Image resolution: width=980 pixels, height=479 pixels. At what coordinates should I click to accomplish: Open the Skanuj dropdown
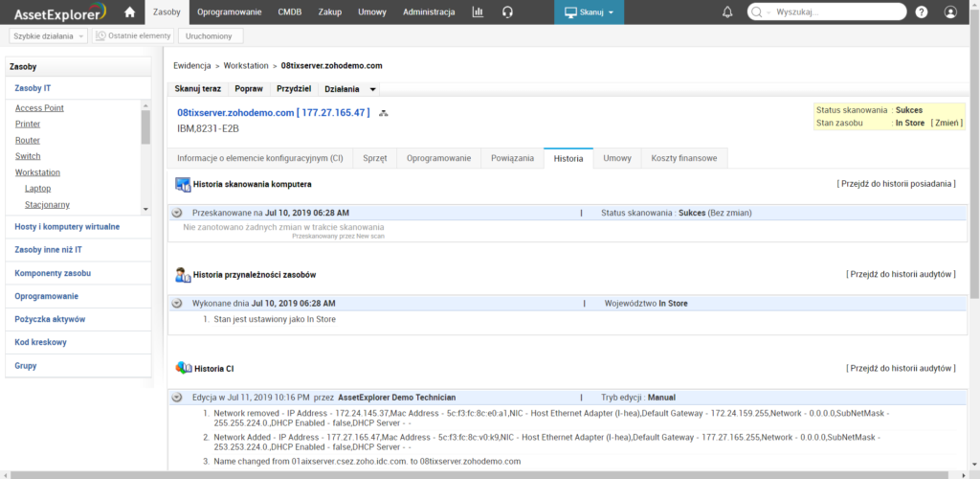click(x=589, y=12)
